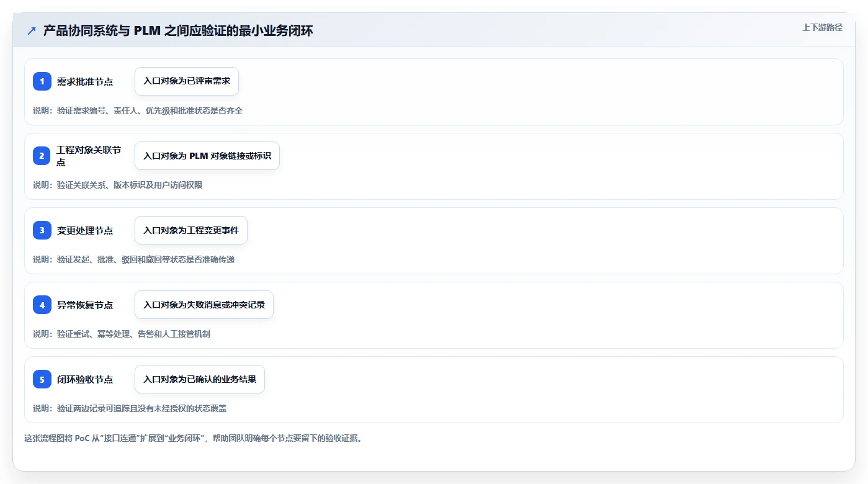
Task: Select the 入口对象为工程变更事件 pill
Action: point(191,230)
